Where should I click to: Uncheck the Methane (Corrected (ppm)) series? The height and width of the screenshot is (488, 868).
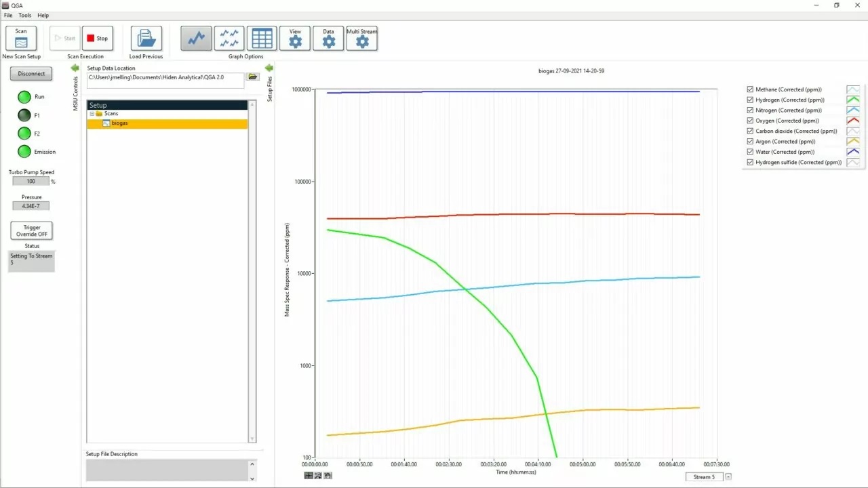coord(750,89)
